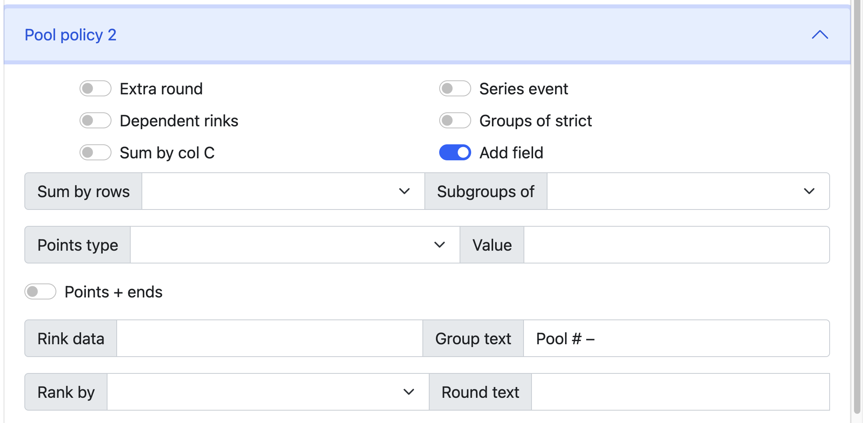The height and width of the screenshot is (423, 868).
Task: Toggle Sum by col C on
Action: click(95, 152)
